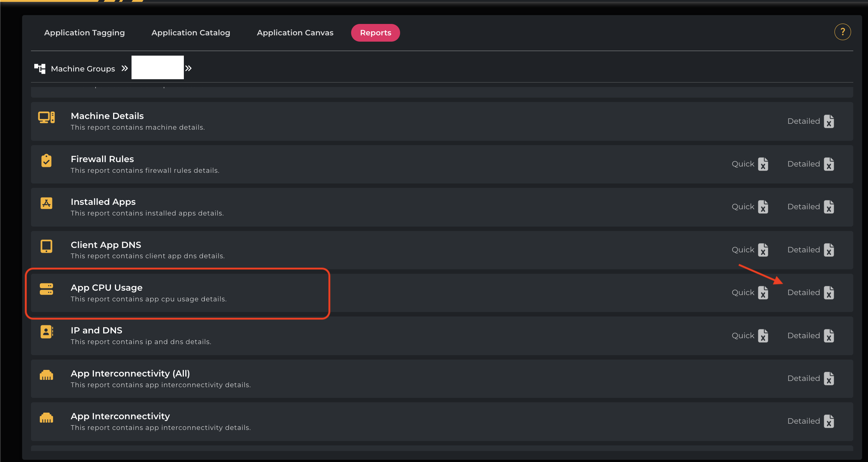The height and width of the screenshot is (462, 868).
Task: Click the Detailed label for IP and DNS
Action: (x=804, y=336)
